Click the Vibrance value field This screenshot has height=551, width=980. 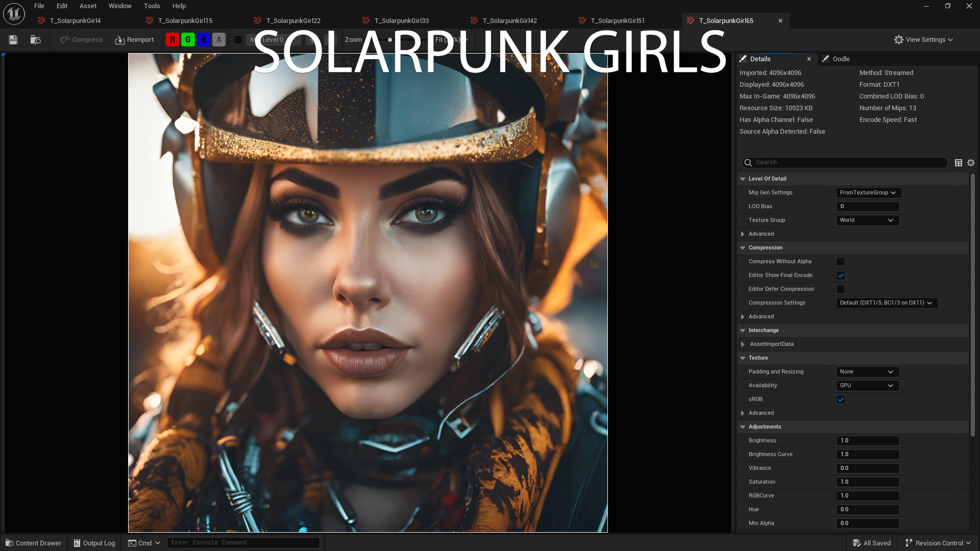(x=868, y=468)
